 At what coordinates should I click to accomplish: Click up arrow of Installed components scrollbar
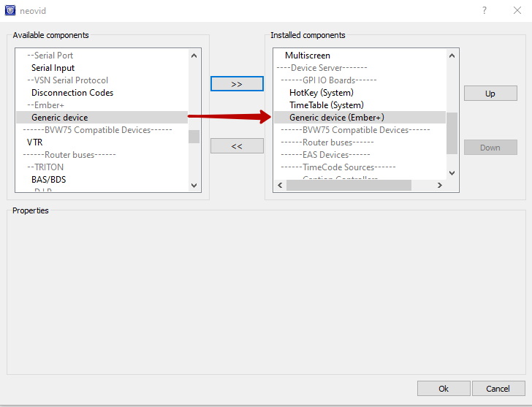point(452,56)
